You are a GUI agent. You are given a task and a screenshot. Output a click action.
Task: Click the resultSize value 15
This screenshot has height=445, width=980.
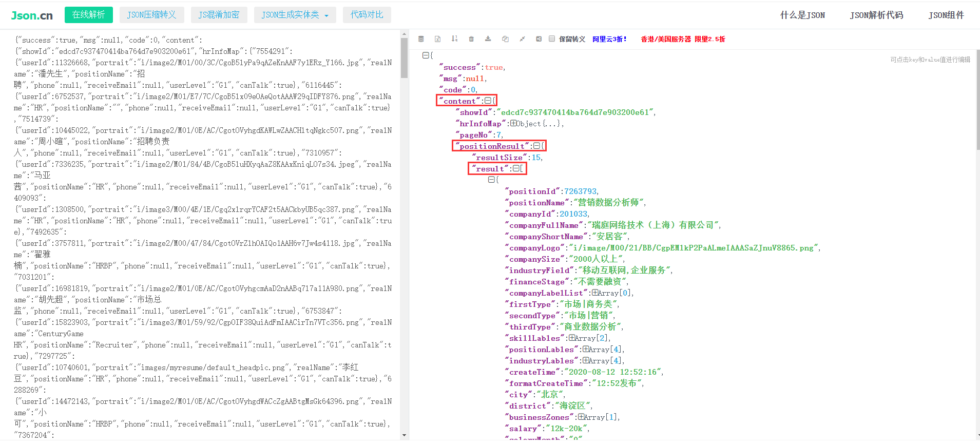click(536, 158)
